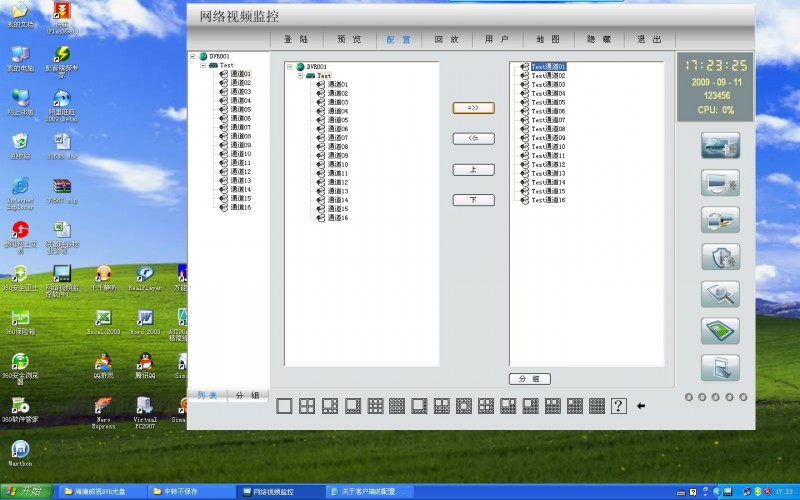Click the 隐藏 hide menu item

pyautogui.click(x=599, y=39)
